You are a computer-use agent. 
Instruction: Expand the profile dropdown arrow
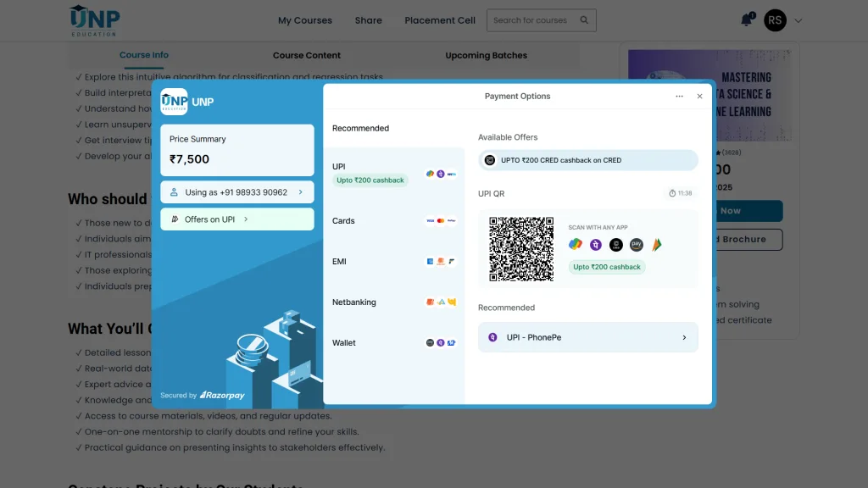point(798,21)
